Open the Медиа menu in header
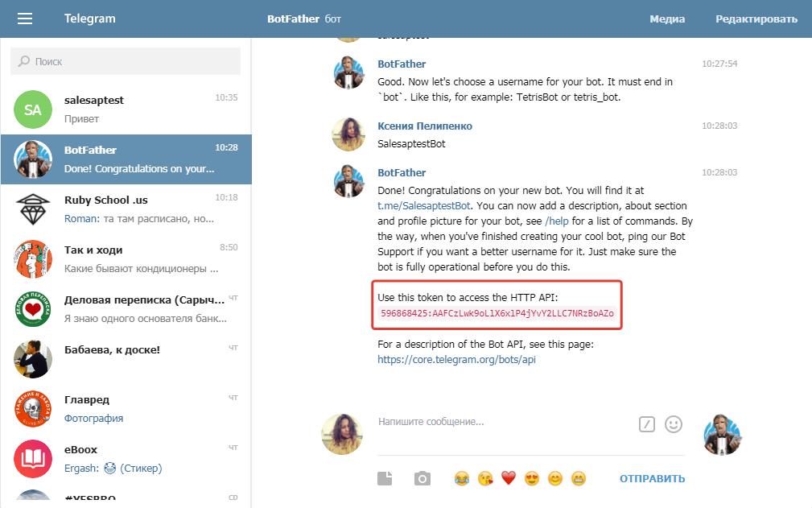Screen dimensions: 812x508 pyautogui.click(x=667, y=19)
